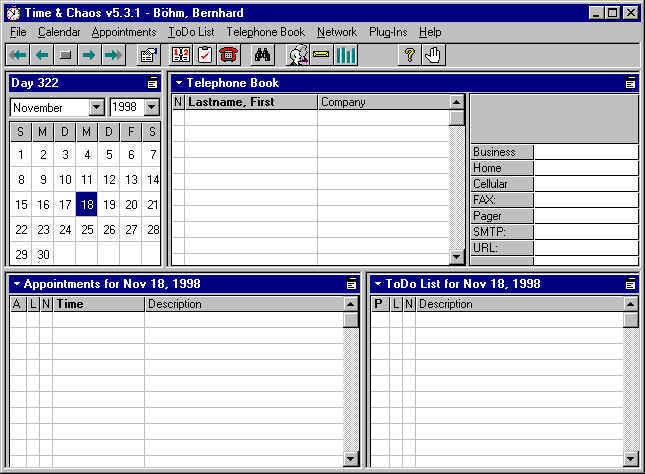
Task: Open the Network menu
Action: (337, 32)
